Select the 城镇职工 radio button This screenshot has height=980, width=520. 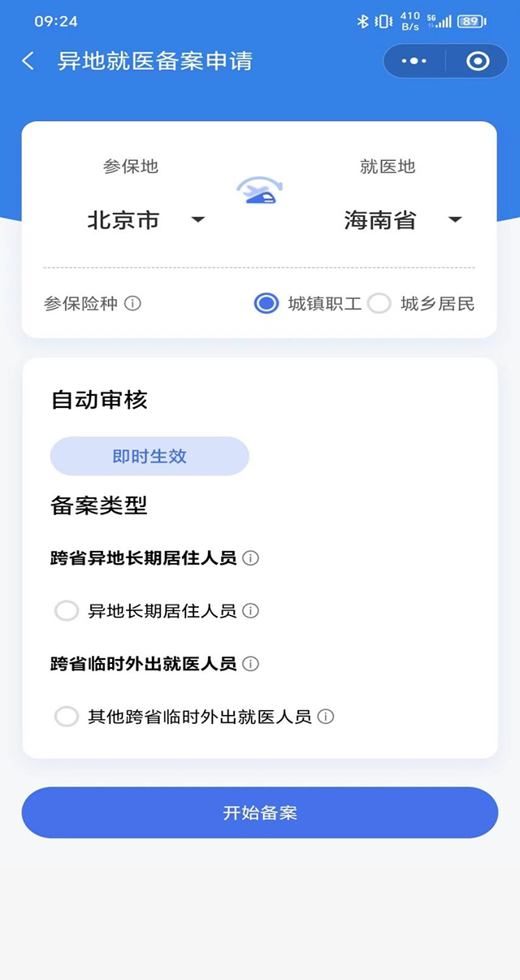click(x=266, y=304)
